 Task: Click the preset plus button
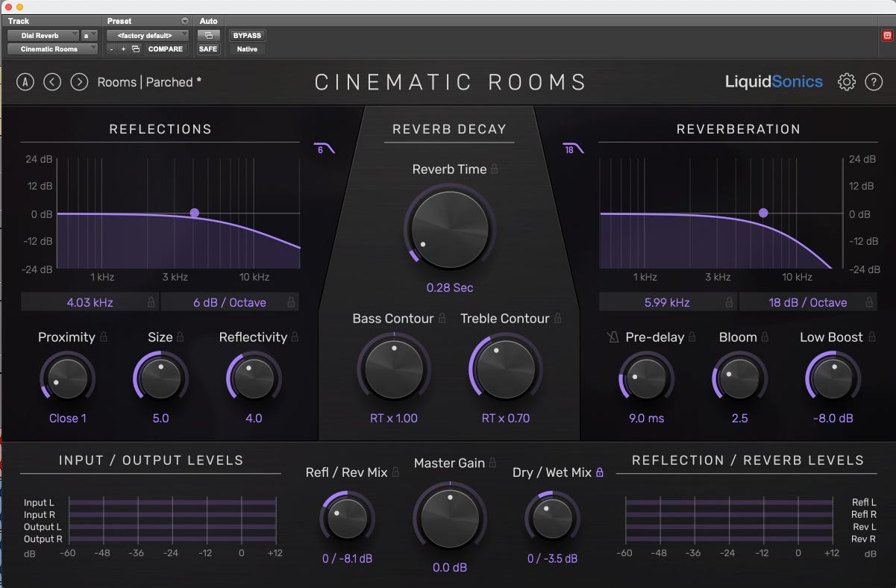coord(123,49)
